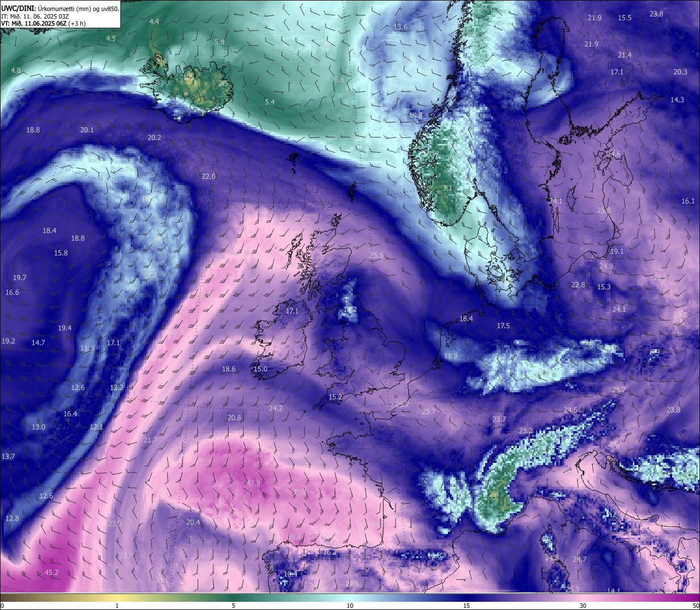Click the 14.7 value label

click(38, 342)
